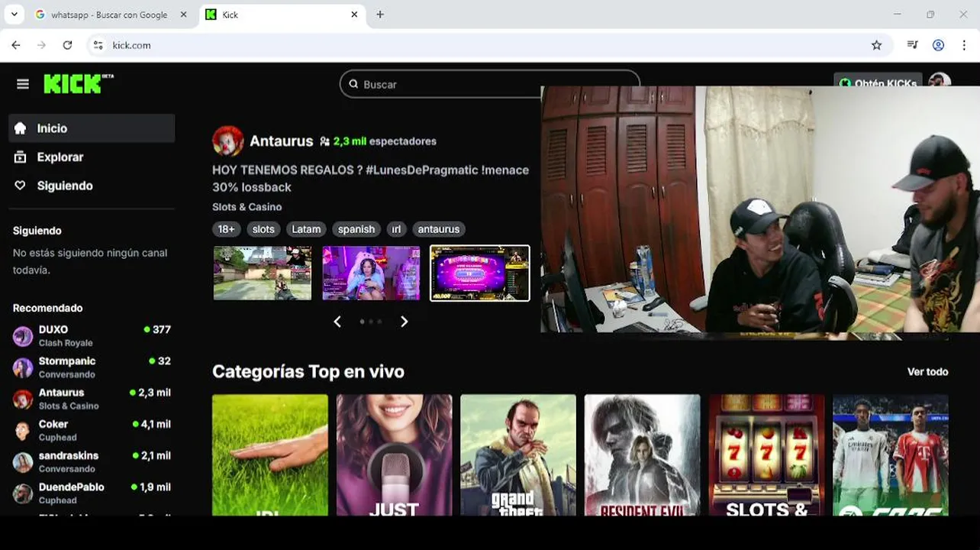Go to next carousel slide
The image size is (980, 550).
[405, 322]
